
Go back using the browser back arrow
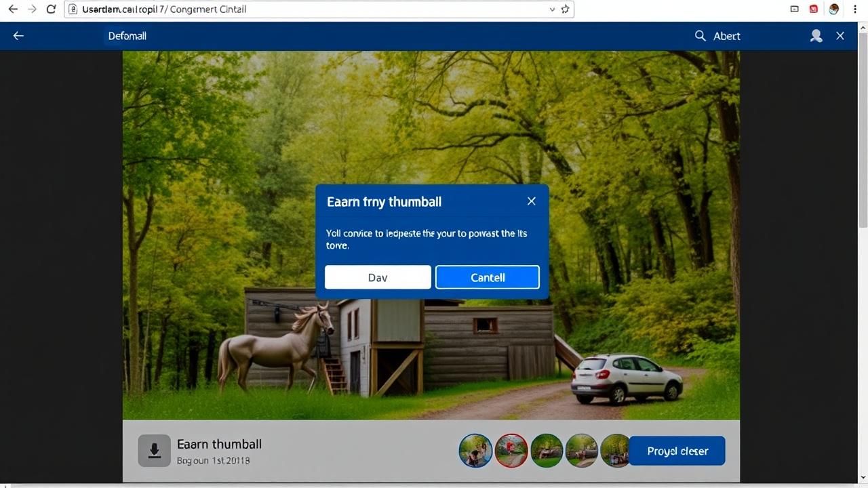tap(13, 9)
